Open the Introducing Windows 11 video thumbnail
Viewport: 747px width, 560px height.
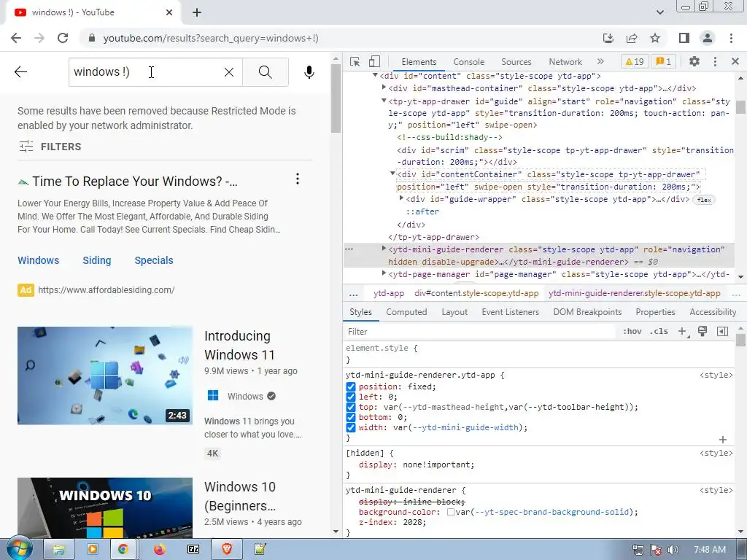(105, 376)
